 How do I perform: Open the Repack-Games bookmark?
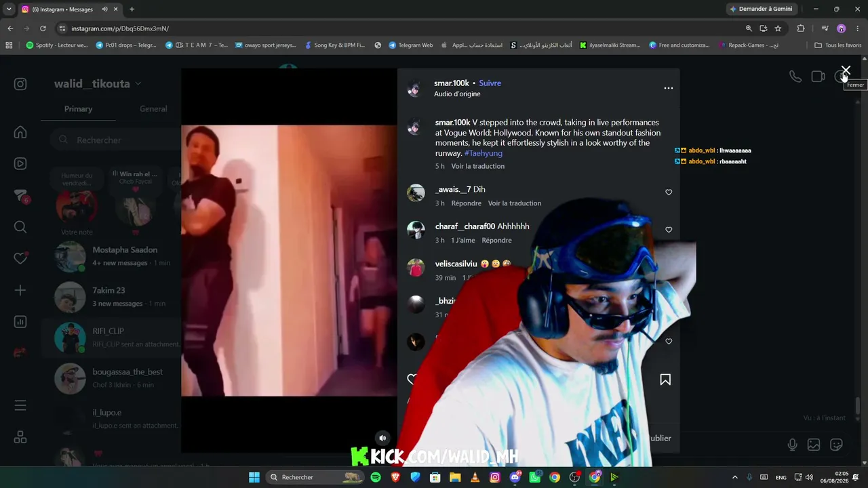coord(749,45)
